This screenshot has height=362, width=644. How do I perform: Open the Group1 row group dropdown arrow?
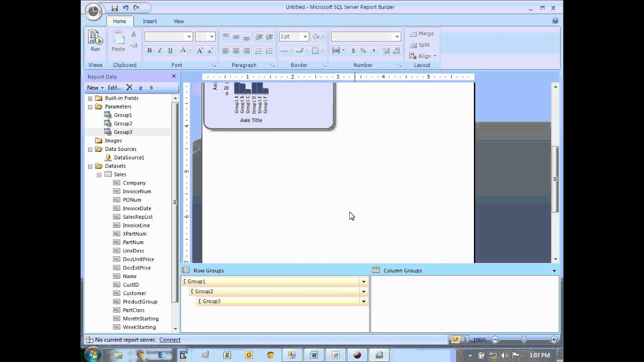pyautogui.click(x=364, y=282)
